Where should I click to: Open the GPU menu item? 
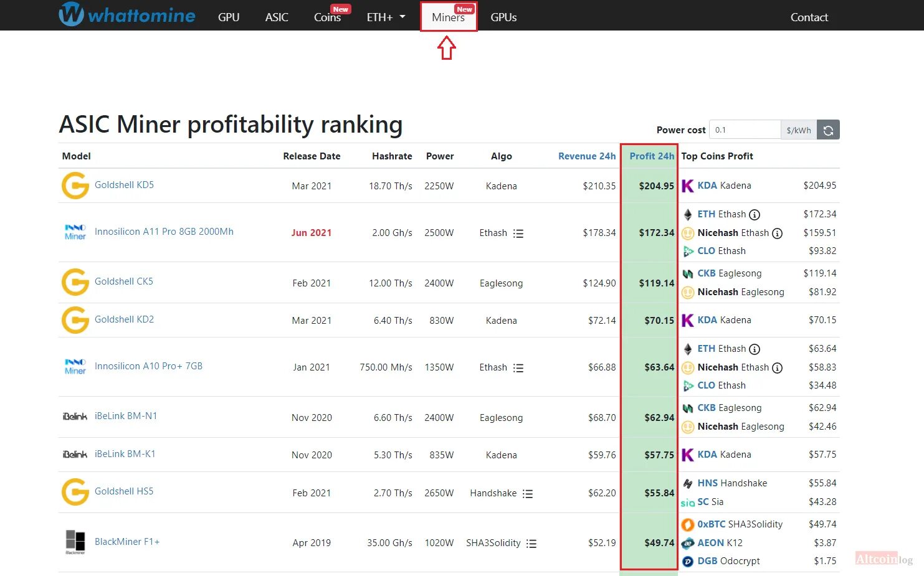click(x=229, y=17)
